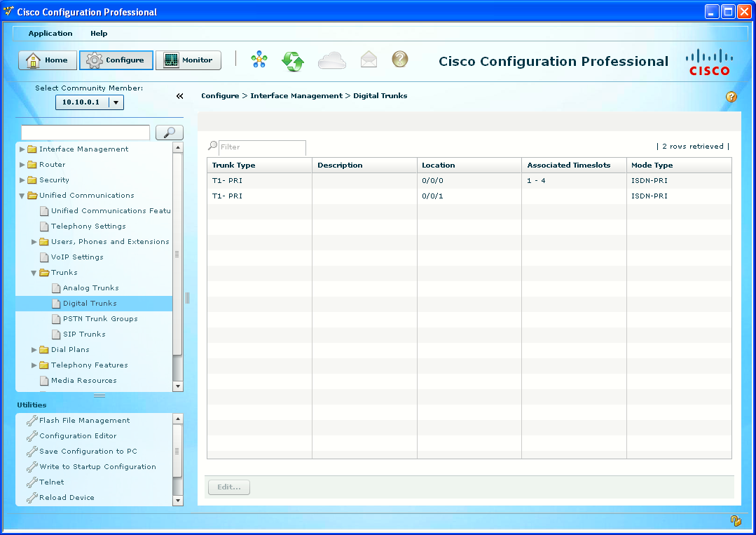
Task: Open Flash File Management utility
Action: coord(84,421)
